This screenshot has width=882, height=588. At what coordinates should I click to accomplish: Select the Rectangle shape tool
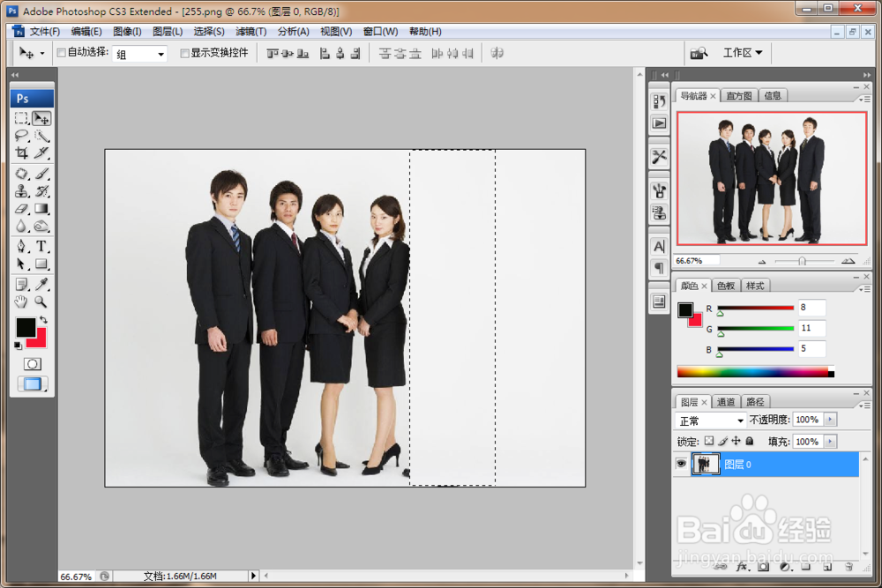(41, 264)
